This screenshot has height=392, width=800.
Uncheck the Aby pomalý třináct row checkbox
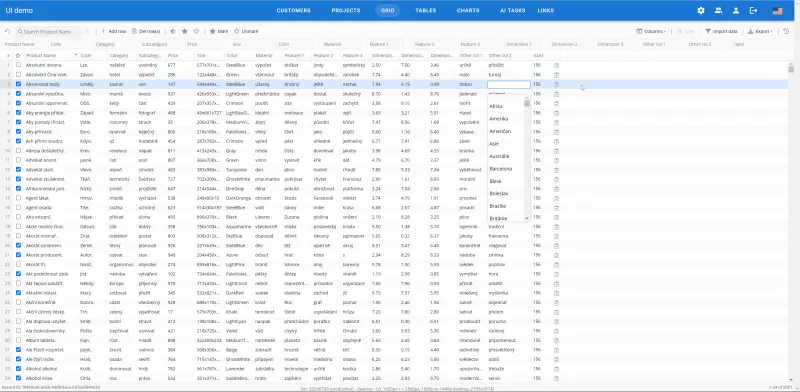18,122
